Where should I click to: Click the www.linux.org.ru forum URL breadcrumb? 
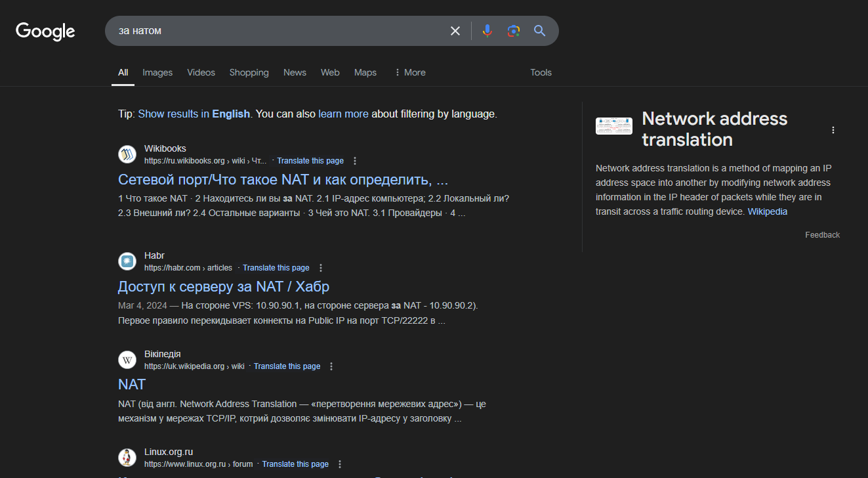pyautogui.click(x=199, y=464)
